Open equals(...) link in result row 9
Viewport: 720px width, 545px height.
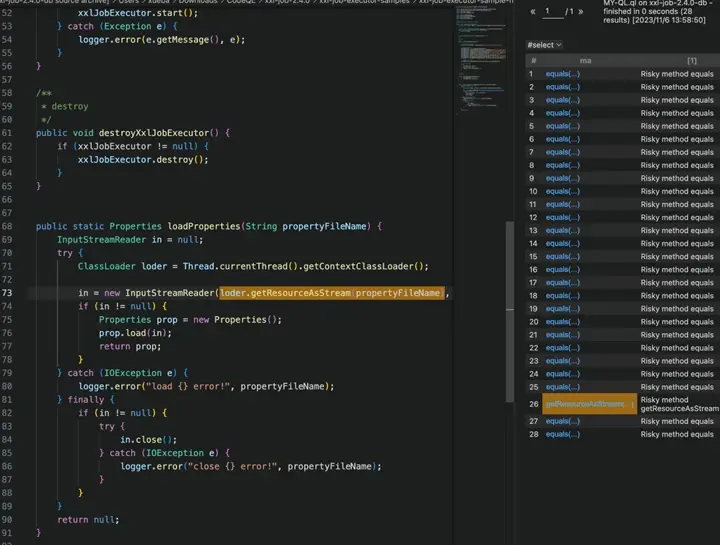click(x=562, y=178)
